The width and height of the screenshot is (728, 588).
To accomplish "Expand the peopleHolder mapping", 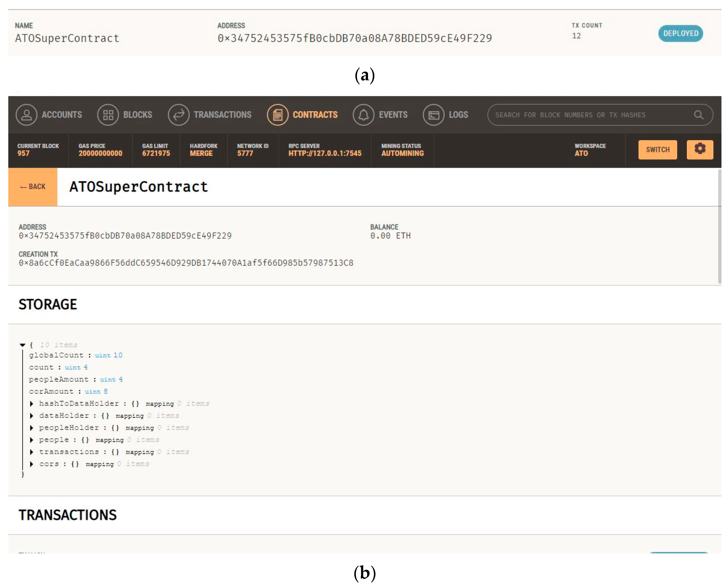I will tap(32, 428).
